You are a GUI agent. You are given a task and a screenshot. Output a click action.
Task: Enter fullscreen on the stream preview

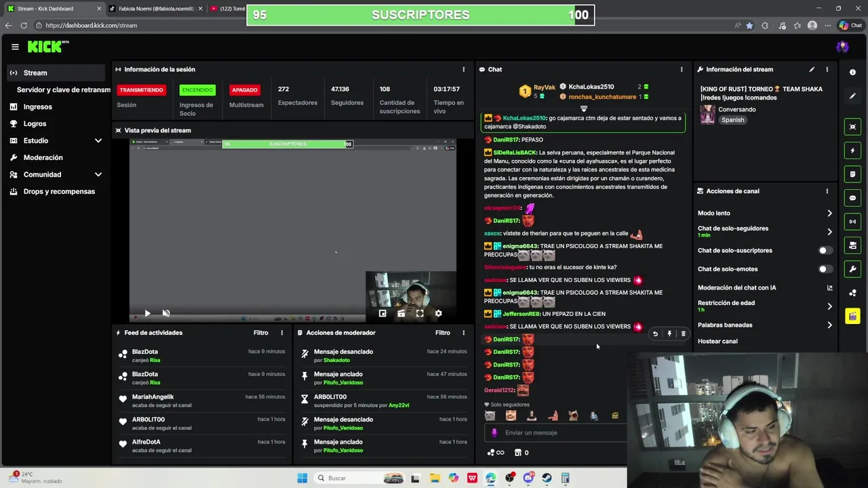420,313
